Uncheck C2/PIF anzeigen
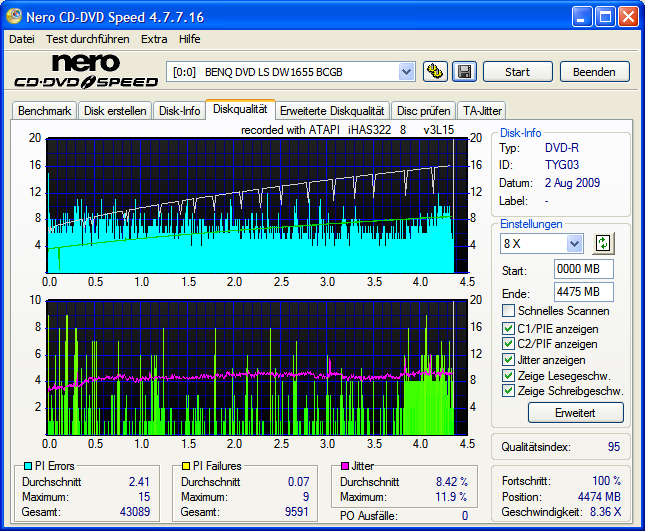The height and width of the screenshot is (531, 645). click(508, 344)
